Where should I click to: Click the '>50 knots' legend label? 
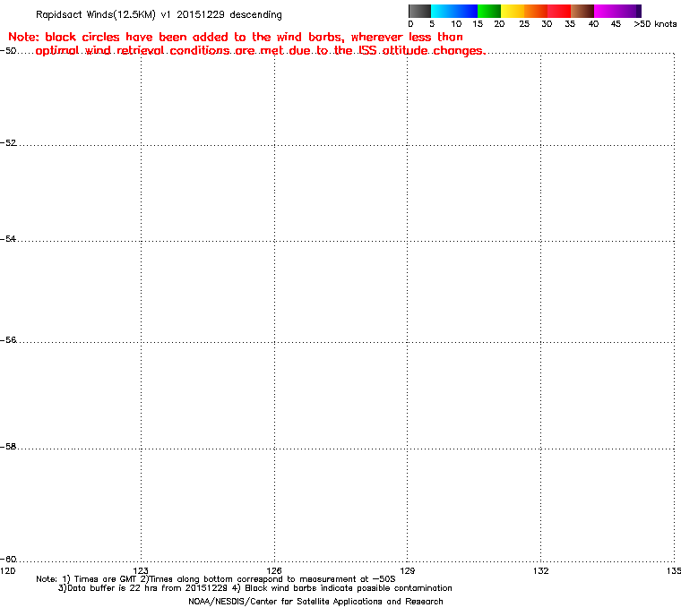(655, 24)
